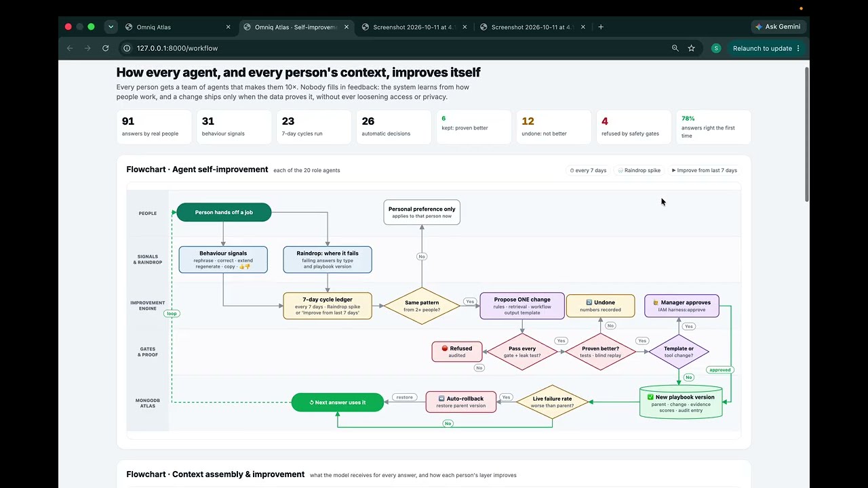Screen dimensions: 868x488
Task: Bookmark this page with the star icon
Action: (691, 48)
